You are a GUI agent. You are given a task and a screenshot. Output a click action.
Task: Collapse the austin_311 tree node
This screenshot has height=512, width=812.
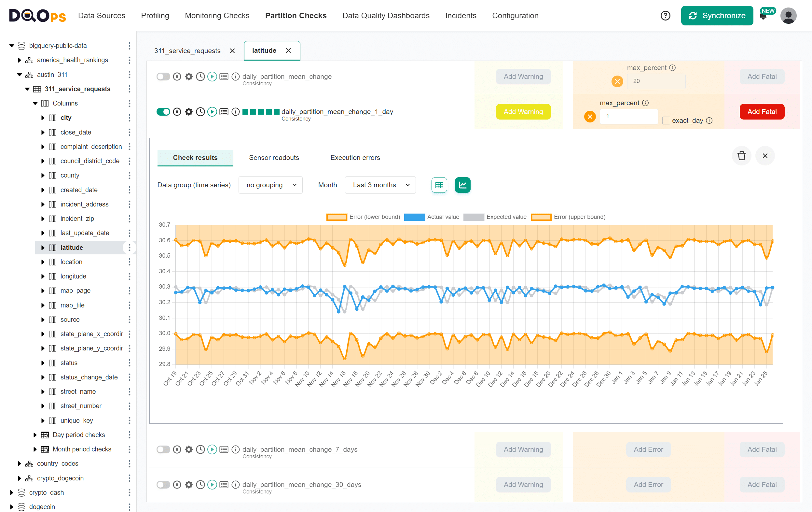click(19, 75)
